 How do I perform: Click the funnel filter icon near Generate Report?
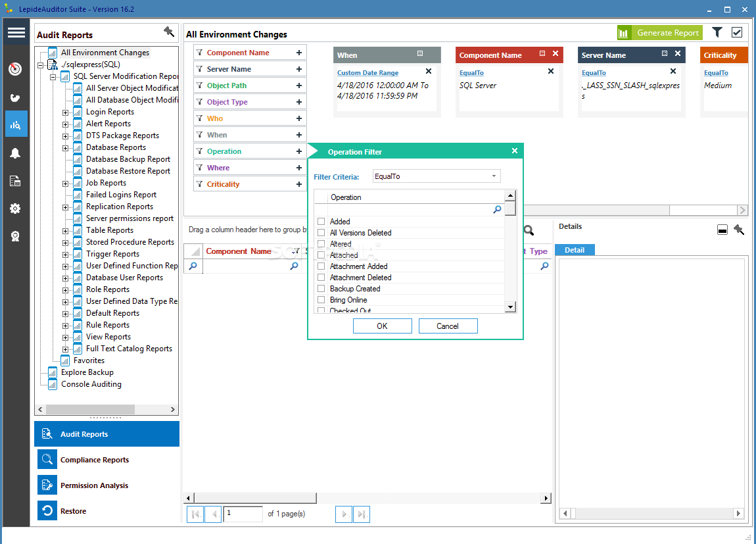pyautogui.click(x=717, y=32)
